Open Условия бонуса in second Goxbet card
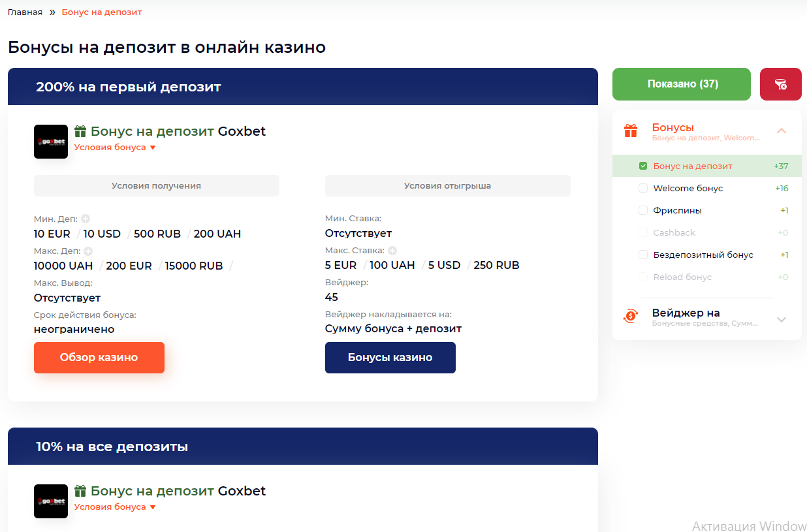 [x=115, y=507]
